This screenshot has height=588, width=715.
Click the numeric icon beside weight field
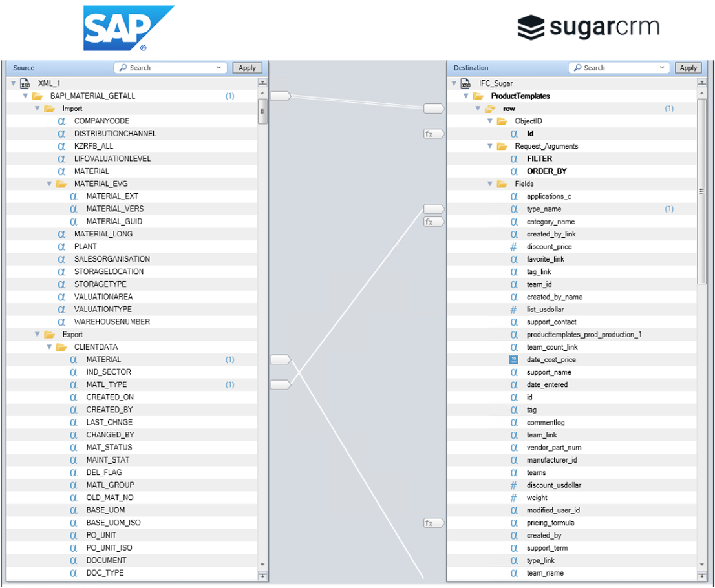pyautogui.click(x=513, y=498)
